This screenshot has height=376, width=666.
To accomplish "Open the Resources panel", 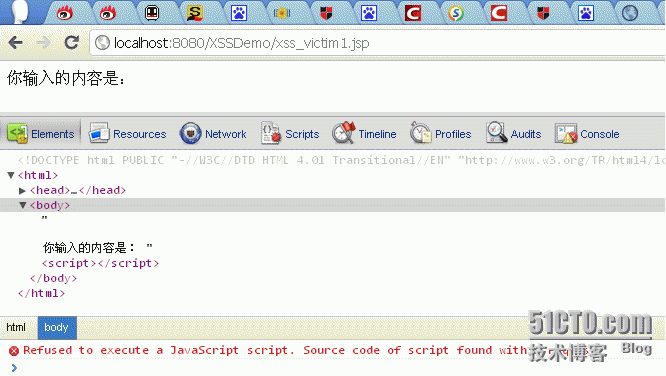I will point(127,134).
